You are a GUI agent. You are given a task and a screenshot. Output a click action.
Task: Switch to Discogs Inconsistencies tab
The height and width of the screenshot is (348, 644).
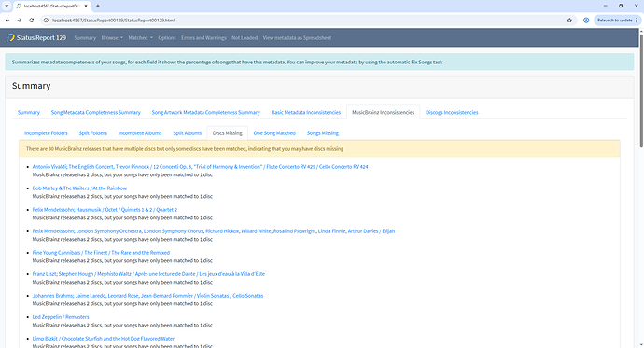tap(452, 113)
